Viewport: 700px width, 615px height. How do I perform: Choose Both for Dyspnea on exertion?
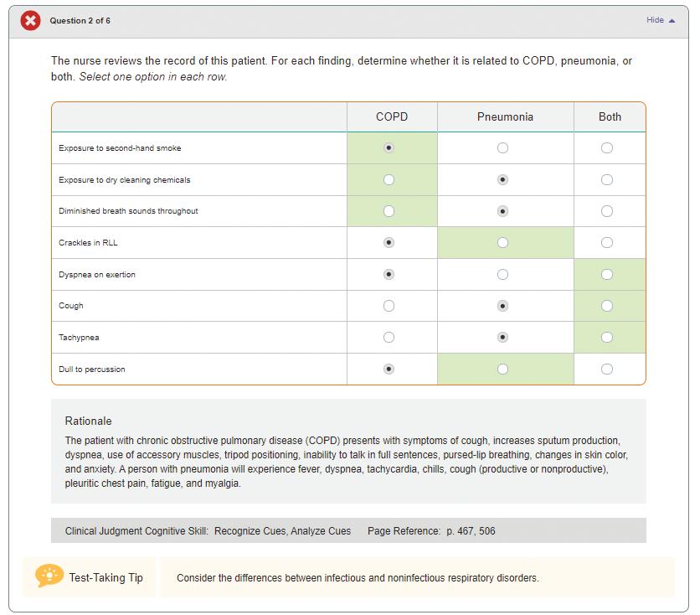coord(607,275)
